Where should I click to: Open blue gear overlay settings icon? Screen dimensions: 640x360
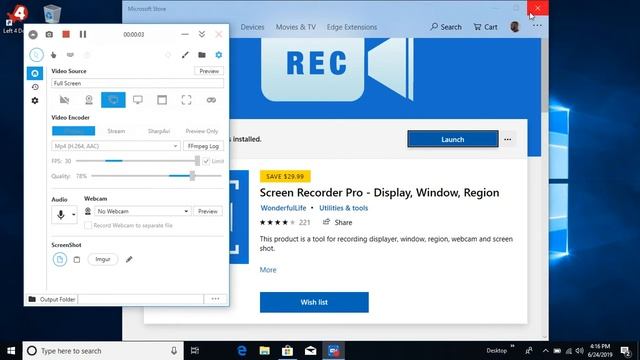coord(219,55)
